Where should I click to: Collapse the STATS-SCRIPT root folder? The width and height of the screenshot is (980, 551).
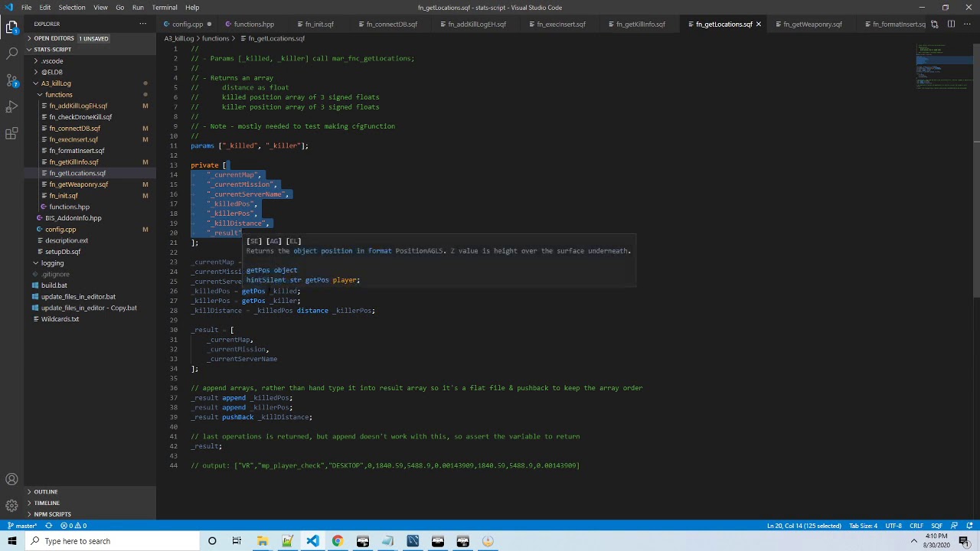(x=90, y=50)
